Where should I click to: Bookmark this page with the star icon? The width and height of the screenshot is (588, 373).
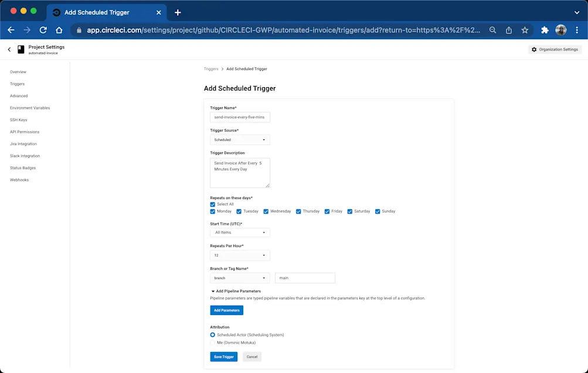click(x=525, y=30)
